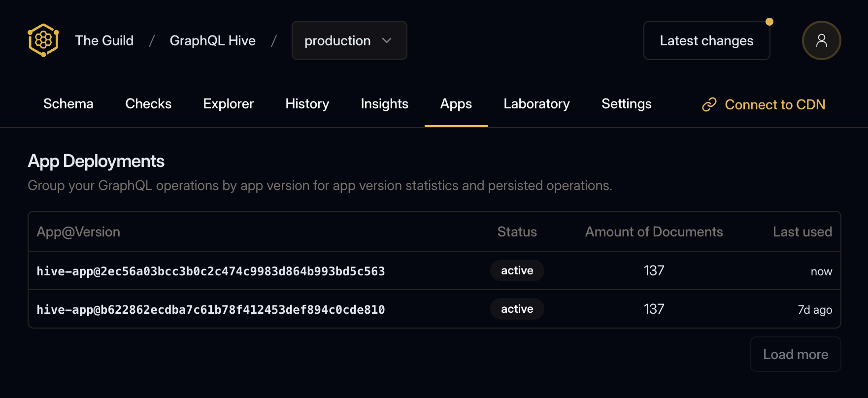The image size is (868, 398).
Task: Select the Apps tab
Action: click(456, 104)
